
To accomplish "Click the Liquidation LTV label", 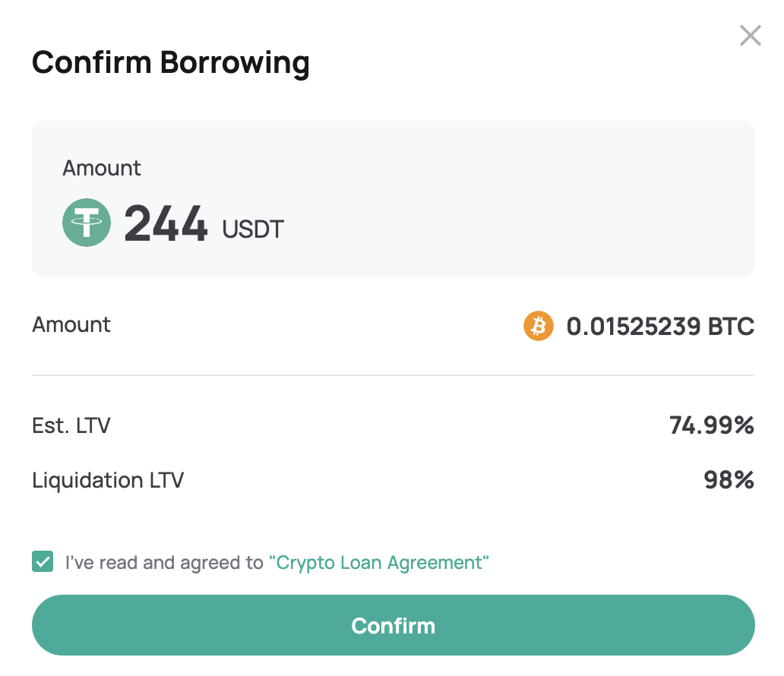I will [x=108, y=480].
